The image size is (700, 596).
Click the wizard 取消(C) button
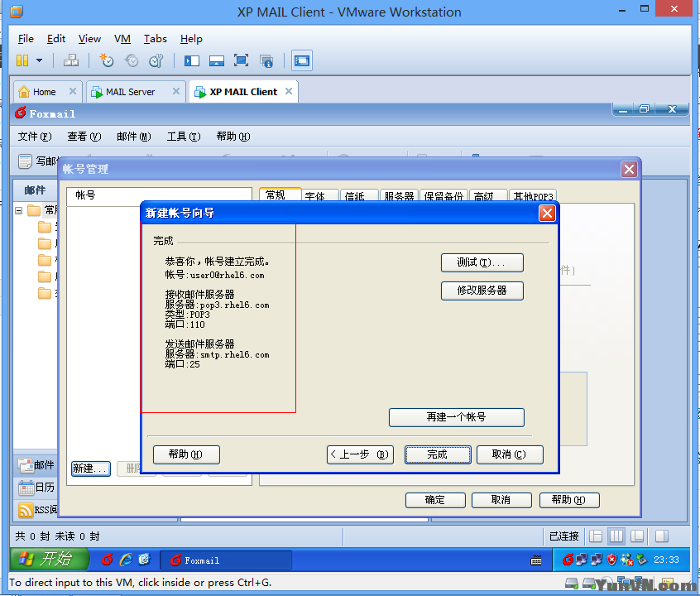click(510, 454)
